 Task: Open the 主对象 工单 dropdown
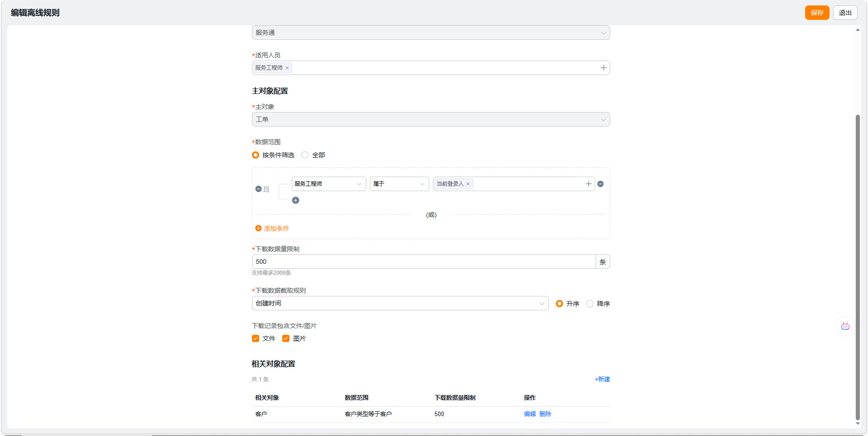pyautogui.click(x=430, y=119)
